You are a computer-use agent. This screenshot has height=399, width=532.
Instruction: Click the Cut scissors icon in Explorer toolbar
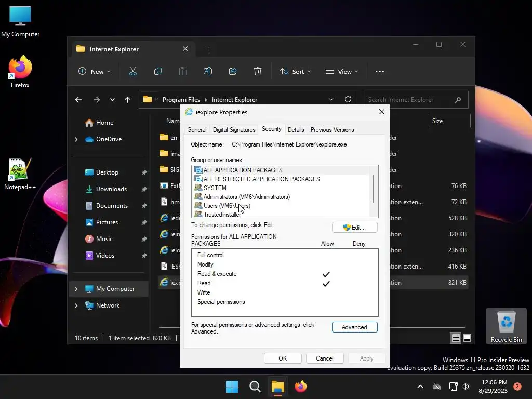click(132, 72)
